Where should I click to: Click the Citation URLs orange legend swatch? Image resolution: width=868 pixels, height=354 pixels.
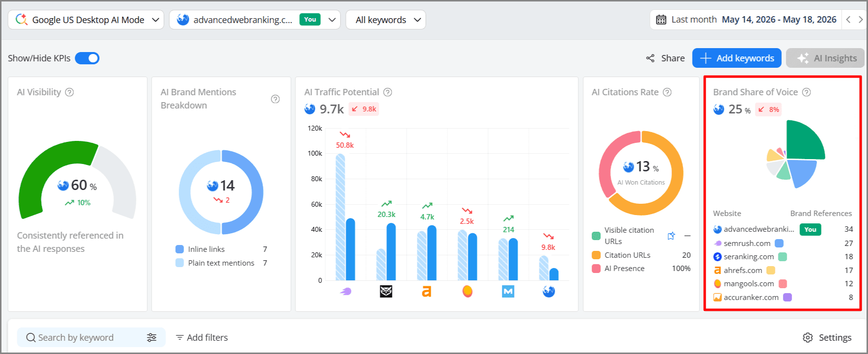(596, 255)
